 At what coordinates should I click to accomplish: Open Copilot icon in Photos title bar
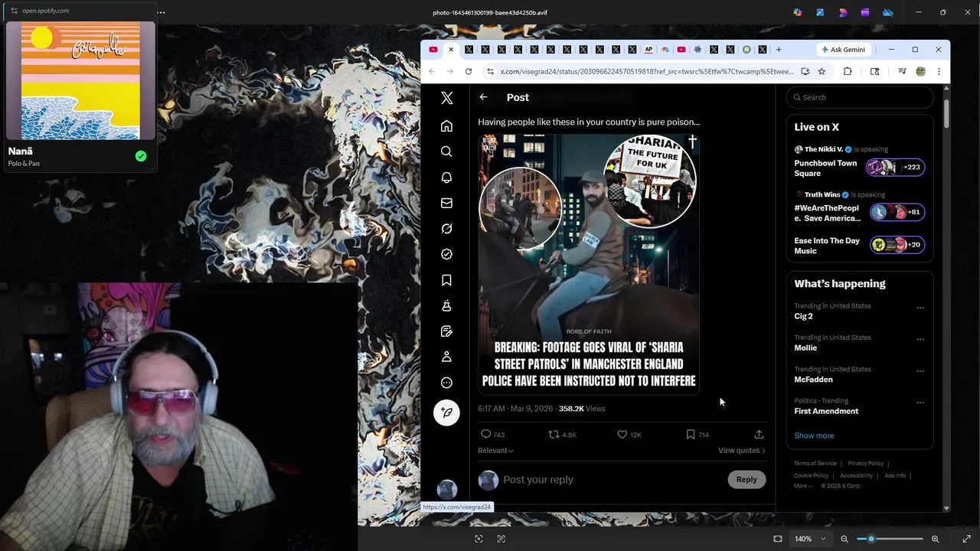coord(798,12)
